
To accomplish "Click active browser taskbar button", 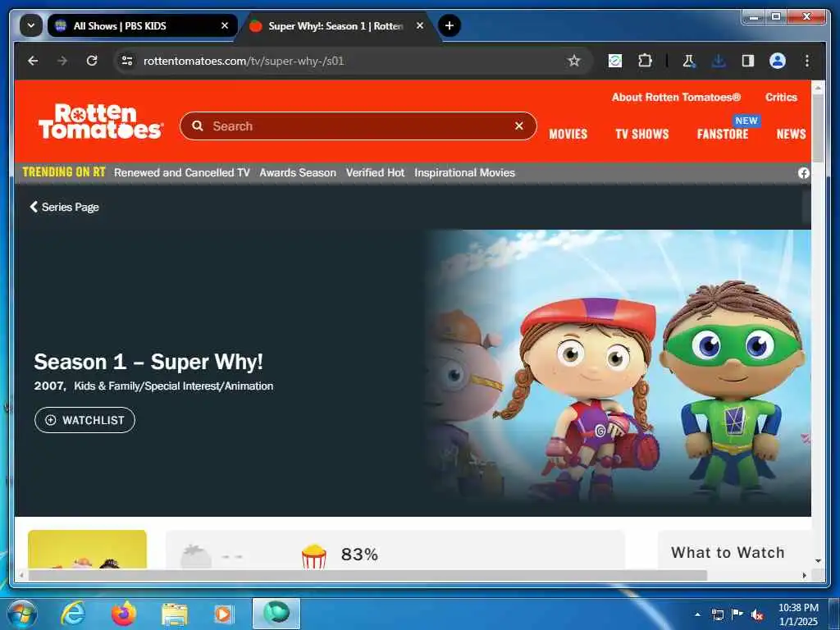I will coord(276,614).
